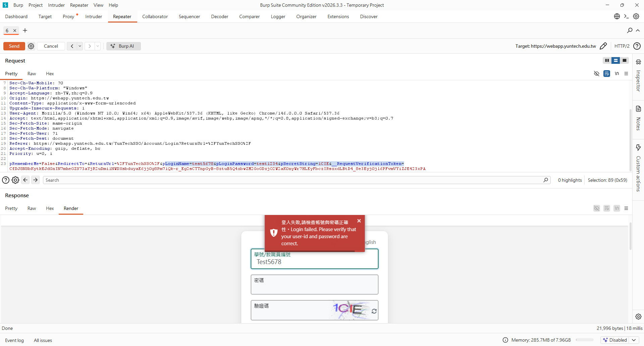The image size is (644, 346).
Task: Click the request Search field
Action: [x=297, y=180]
